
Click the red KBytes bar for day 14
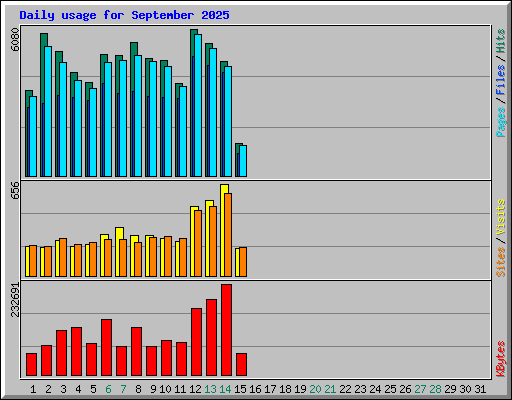click(x=226, y=330)
